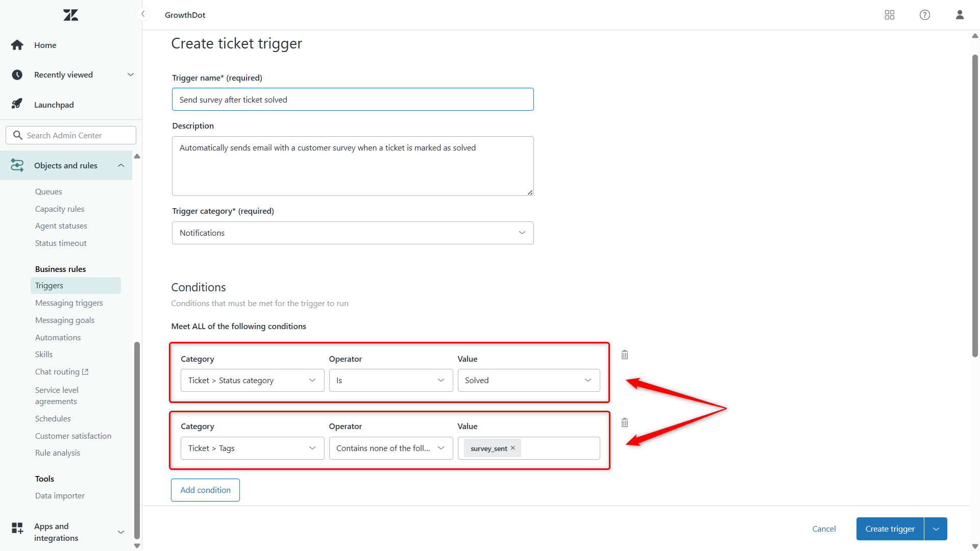Image resolution: width=980 pixels, height=551 pixels.
Task: Open help via the question mark icon
Action: (x=924, y=15)
